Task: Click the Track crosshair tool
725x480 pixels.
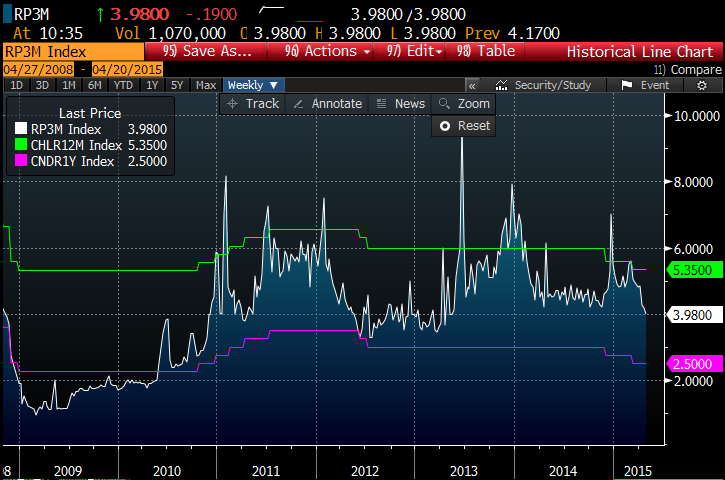Action: click(x=253, y=104)
